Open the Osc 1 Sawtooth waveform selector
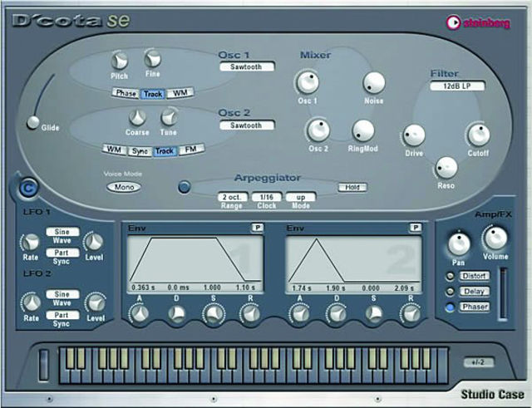 click(247, 66)
